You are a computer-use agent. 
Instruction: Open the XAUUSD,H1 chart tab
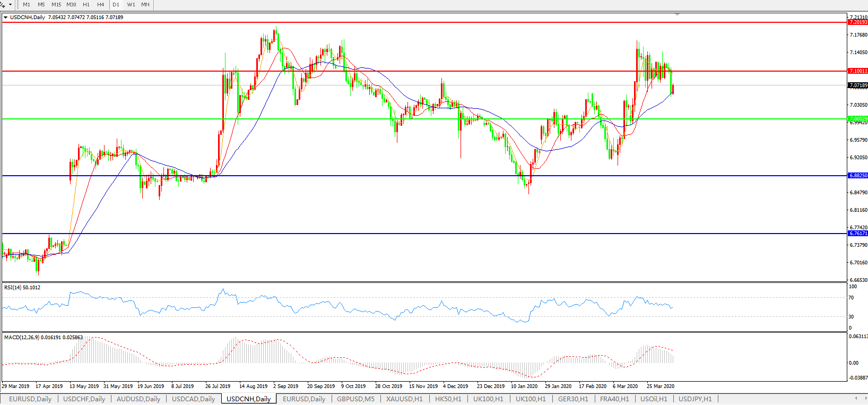pyautogui.click(x=404, y=399)
